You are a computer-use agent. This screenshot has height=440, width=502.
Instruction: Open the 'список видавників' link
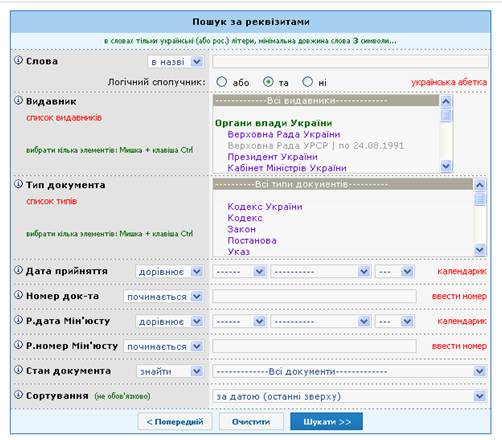point(64,118)
